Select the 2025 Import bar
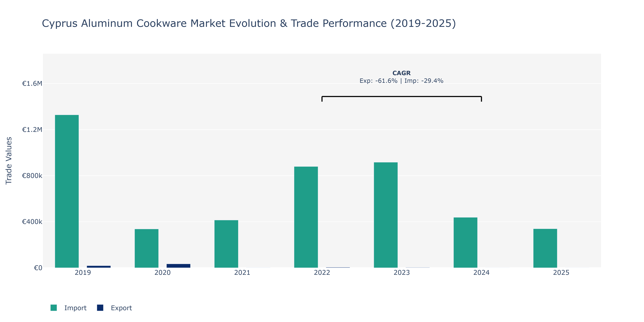 click(x=545, y=248)
